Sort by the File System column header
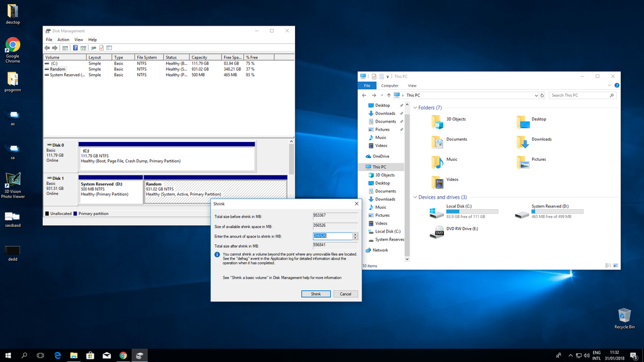The height and width of the screenshot is (362, 644). point(148,57)
